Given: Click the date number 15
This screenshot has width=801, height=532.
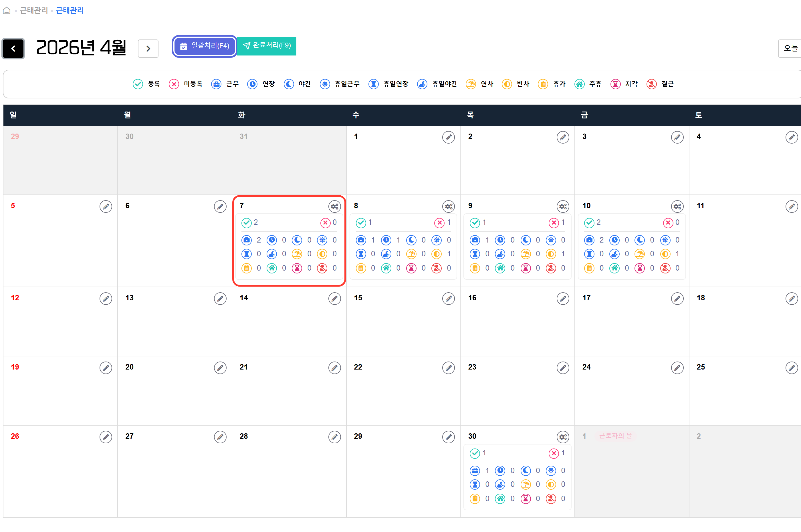Looking at the screenshot, I should click(358, 298).
